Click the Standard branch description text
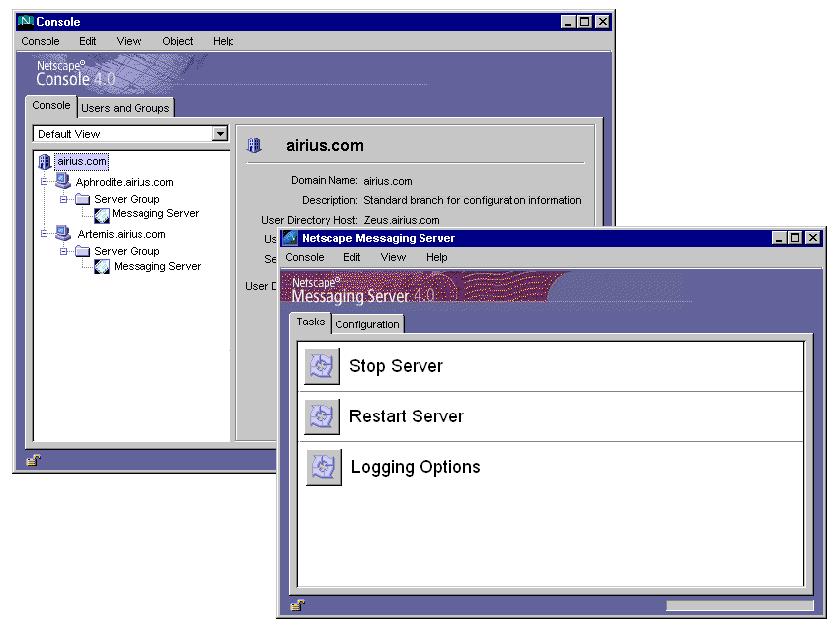This screenshot has height=644, width=840. point(472,200)
